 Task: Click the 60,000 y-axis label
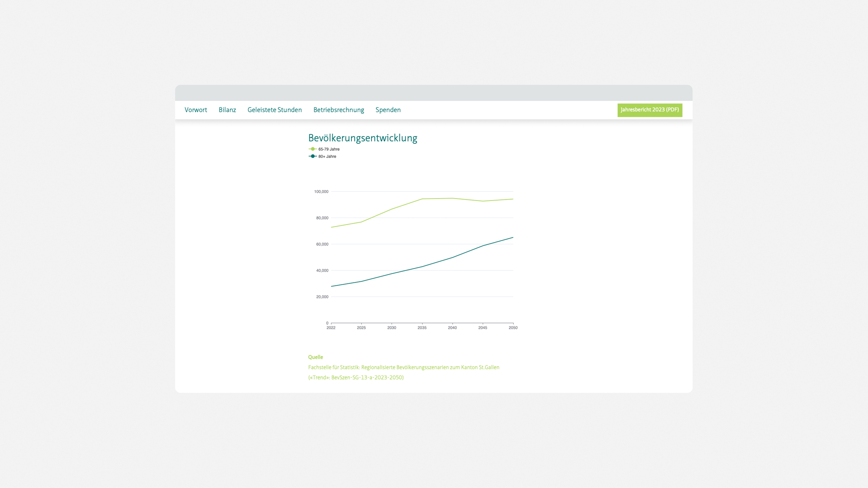[322, 244]
